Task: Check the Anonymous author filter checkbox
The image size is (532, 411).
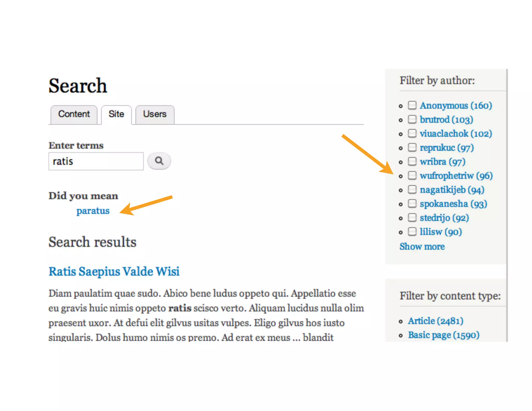Action: point(412,105)
